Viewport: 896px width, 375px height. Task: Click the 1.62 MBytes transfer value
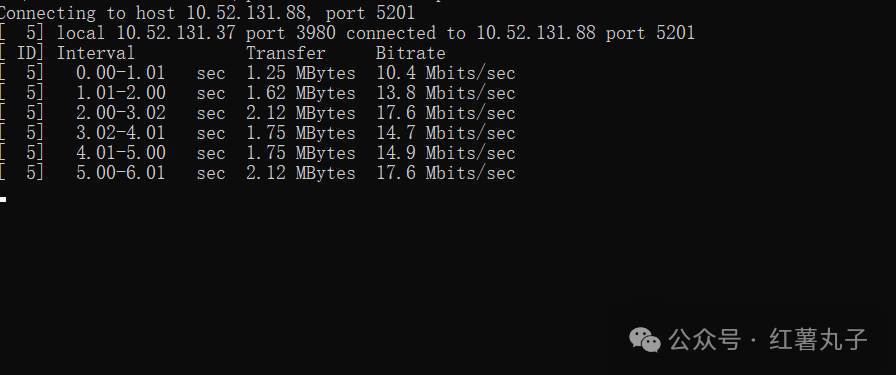[301, 93]
